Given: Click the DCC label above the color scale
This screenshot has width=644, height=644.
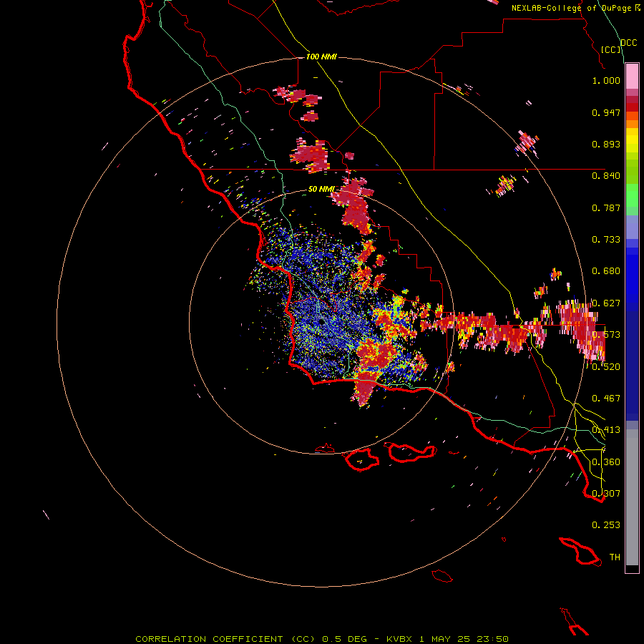Looking at the screenshot, I should point(628,43).
